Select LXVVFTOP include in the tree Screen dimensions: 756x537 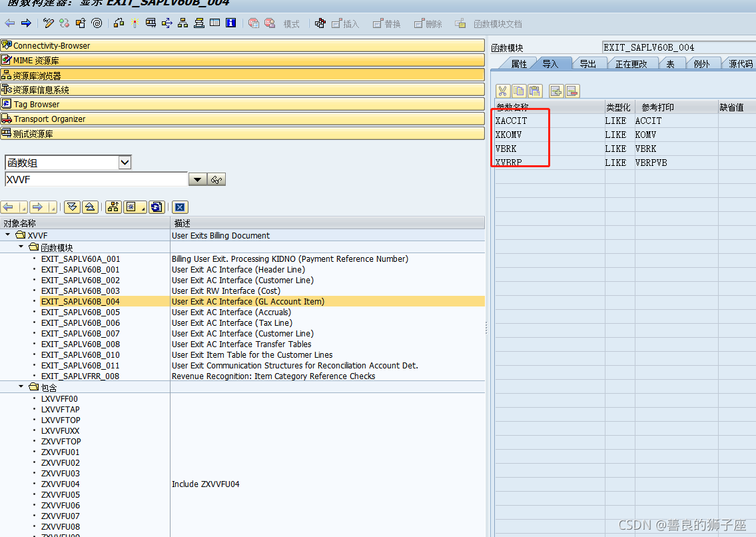pos(61,420)
